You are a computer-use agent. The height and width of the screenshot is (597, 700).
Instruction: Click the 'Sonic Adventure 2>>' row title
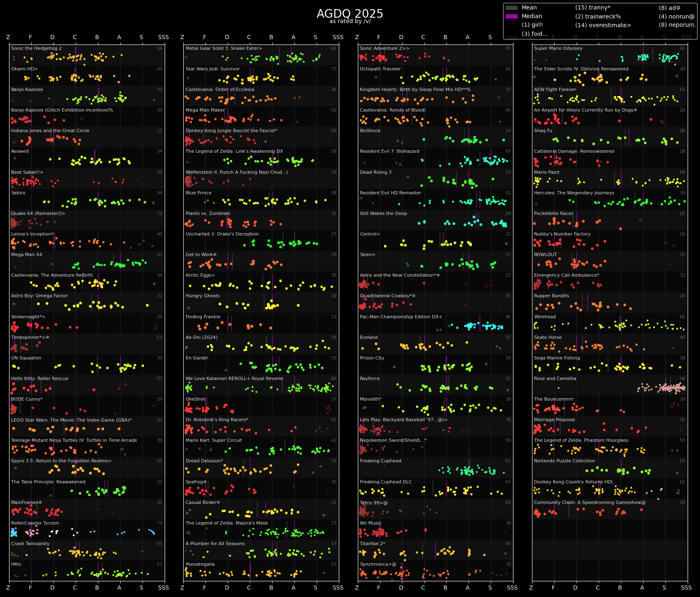click(x=385, y=49)
